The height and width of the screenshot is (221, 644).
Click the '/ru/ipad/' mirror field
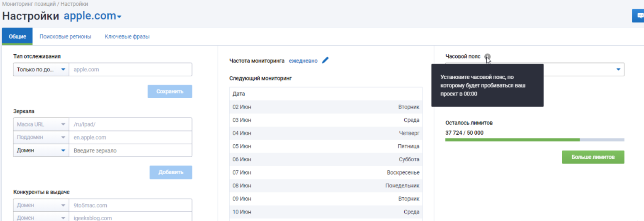(130, 124)
